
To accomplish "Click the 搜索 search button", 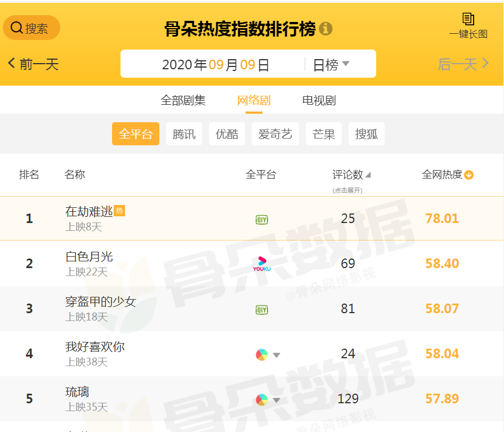I will 32,28.
